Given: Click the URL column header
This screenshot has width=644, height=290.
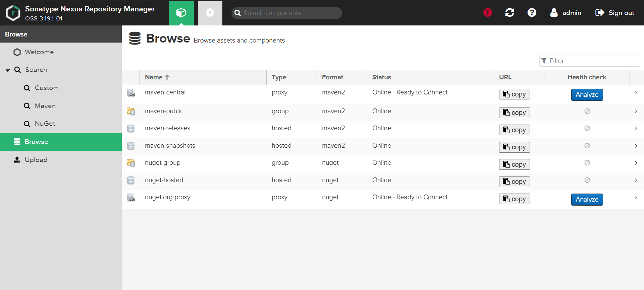Looking at the screenshot, I should point(519,77).
